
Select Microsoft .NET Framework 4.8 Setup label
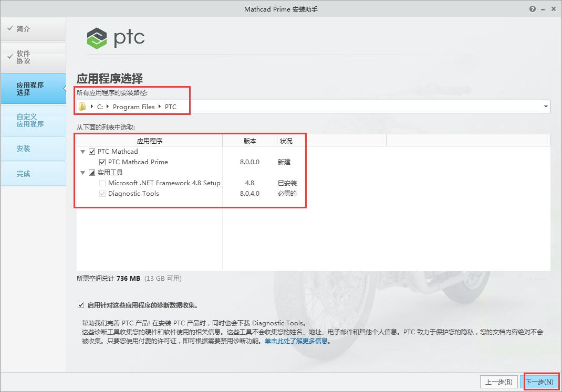click(164, 183)
